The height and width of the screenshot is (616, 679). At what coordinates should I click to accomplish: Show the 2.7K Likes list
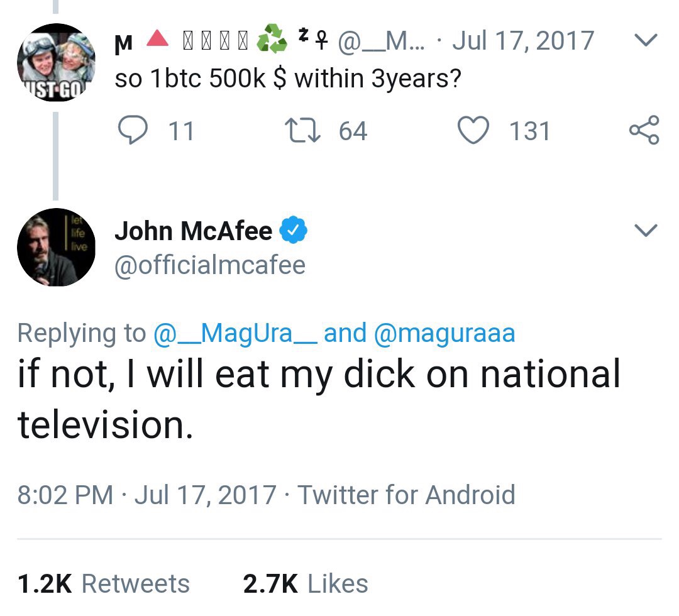tap(306, 583)
